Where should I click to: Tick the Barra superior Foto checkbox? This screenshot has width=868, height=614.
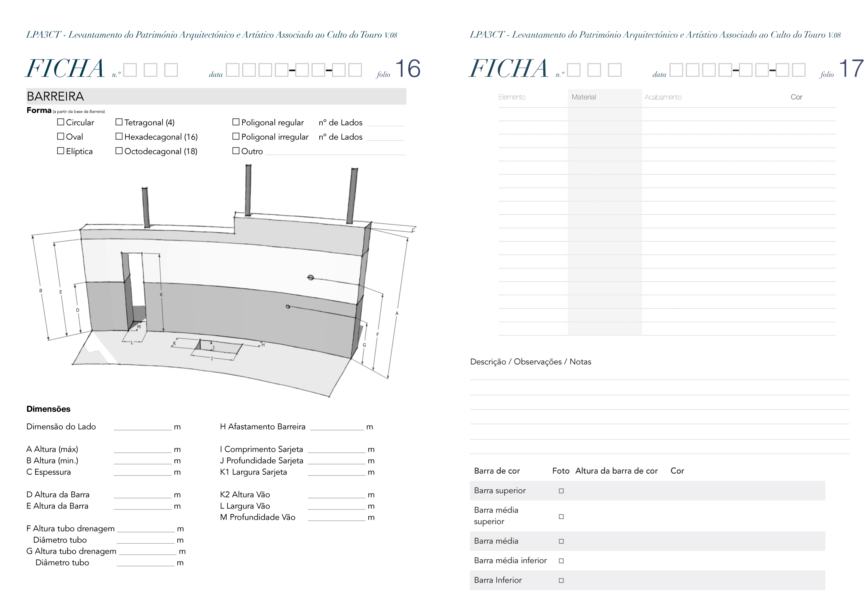(x=561, y=491)
